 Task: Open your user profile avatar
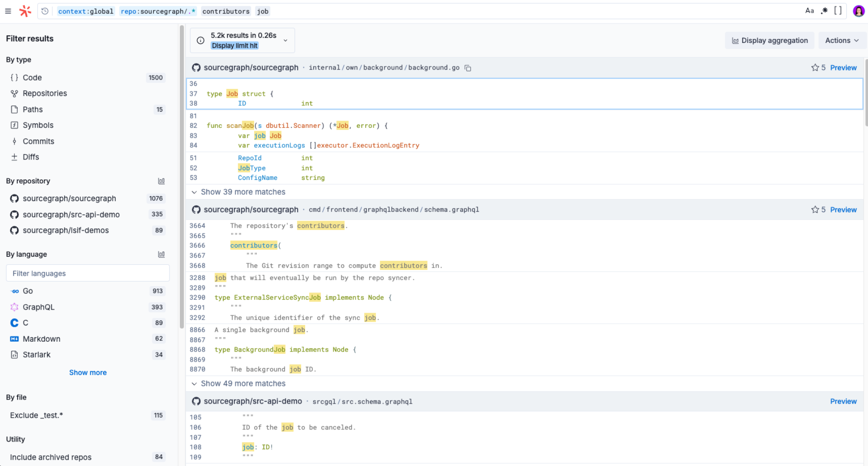tap(858, 11)
